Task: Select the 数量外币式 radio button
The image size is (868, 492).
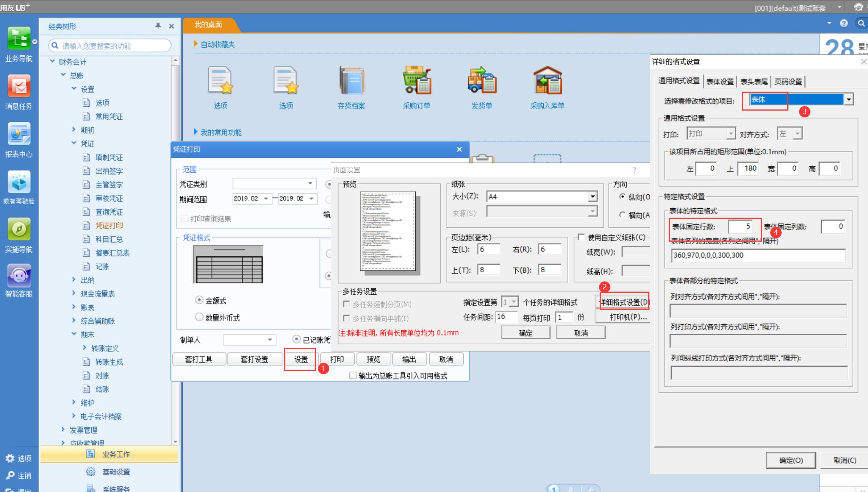Action: (199, 317)
